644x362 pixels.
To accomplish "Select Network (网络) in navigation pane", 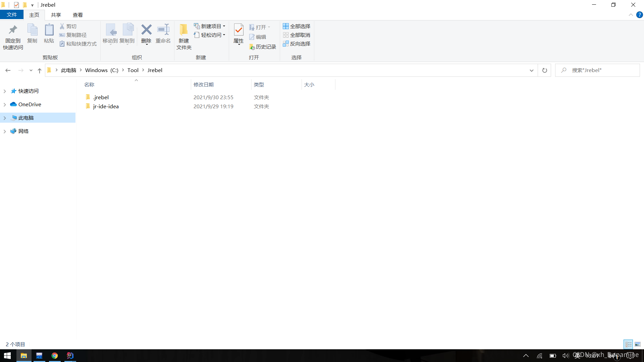I will point(23,131).
